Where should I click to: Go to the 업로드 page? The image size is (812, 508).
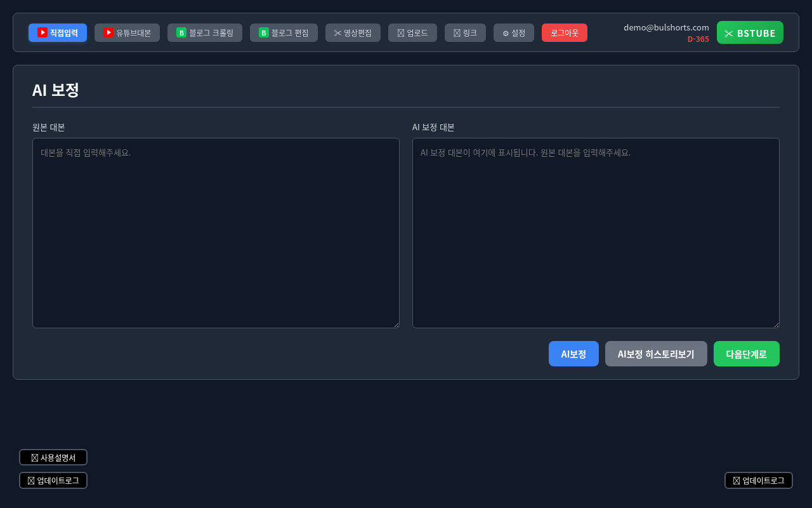[412, 33]
